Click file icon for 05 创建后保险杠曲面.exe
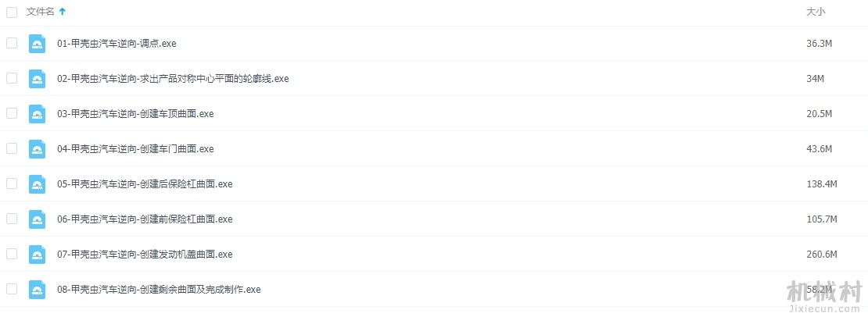 click(x=37, y=184)
